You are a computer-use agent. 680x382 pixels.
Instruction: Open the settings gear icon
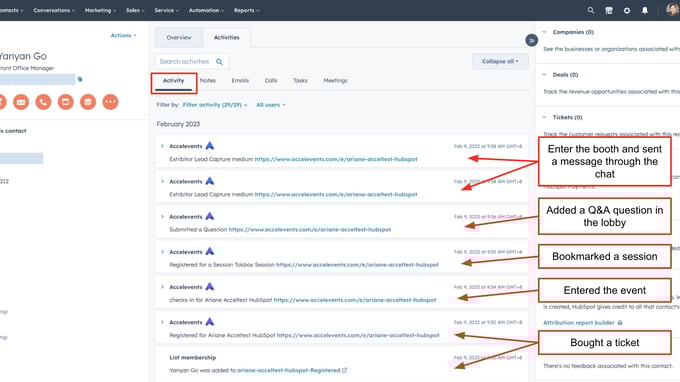click(x=627, y=10)
